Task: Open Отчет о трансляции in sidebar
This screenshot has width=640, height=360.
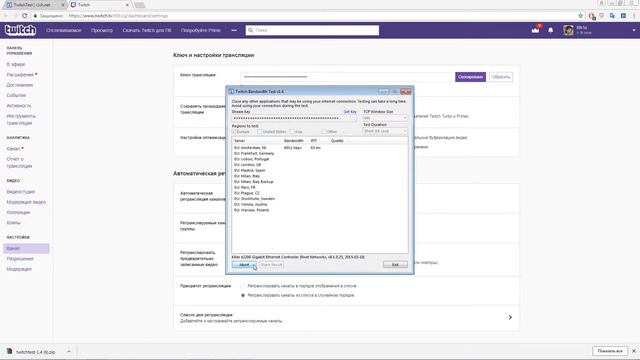Action: point(19,162)
